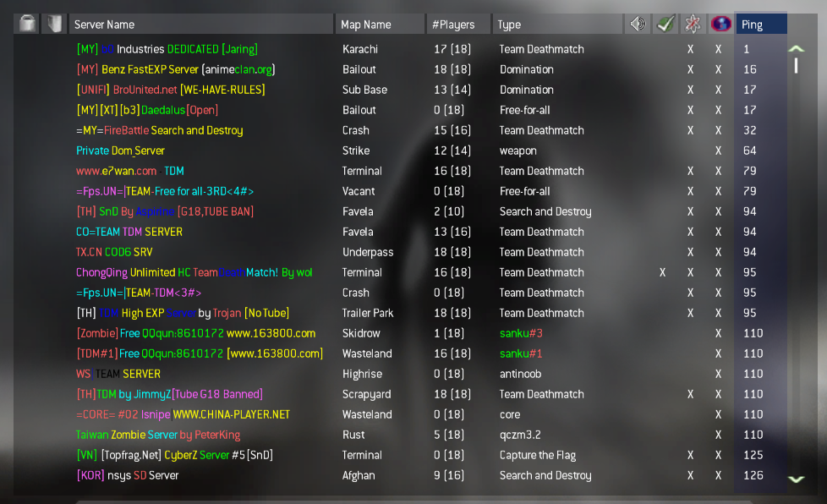Image resolution: width=827 pixels, height=504 pixels.
Task: Click the voice column X in ChongQing row
Action: 662,272
